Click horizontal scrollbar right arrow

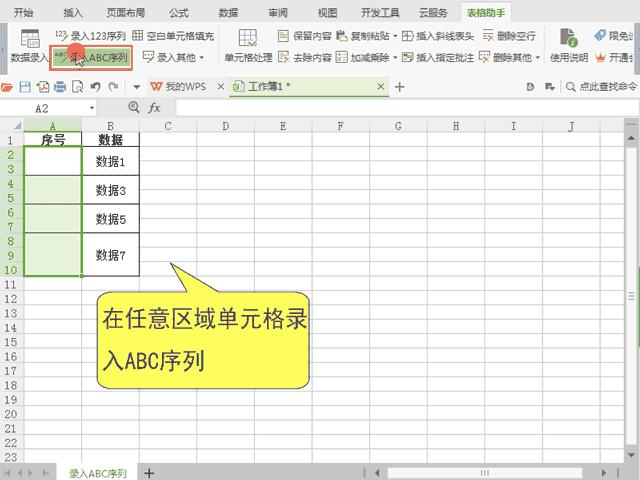(603, 473)
